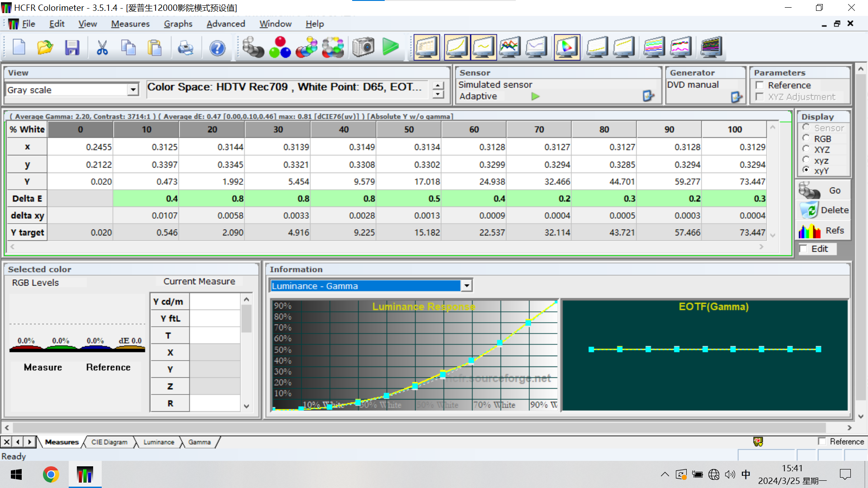Image resolution: width=868 pixels, height=488 pixels.
Task: Open the Windows Start menu
Action: (16, 474)
